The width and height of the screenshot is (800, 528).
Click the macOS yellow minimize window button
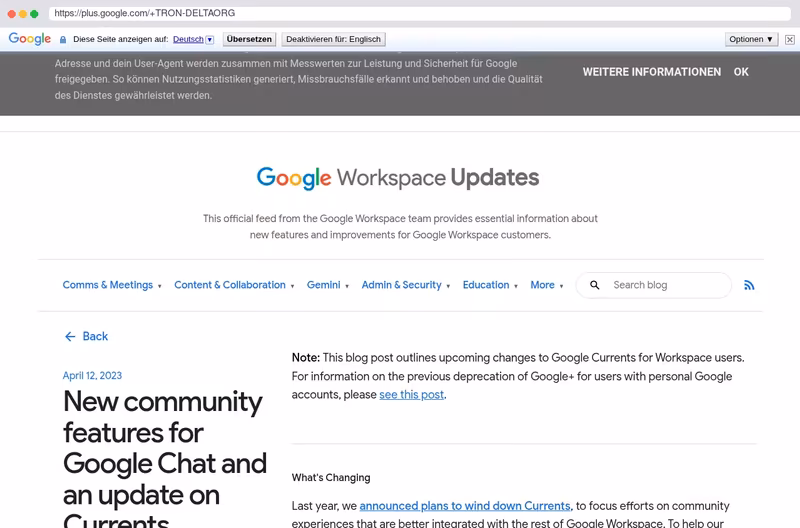23,14
